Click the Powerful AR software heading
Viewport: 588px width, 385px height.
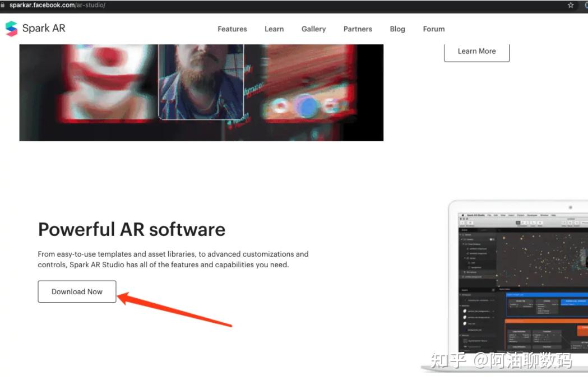(132, 229)
